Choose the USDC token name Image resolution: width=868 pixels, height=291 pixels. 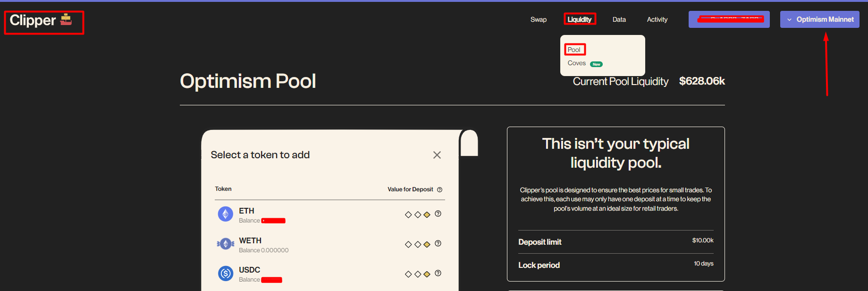click(x=249, y=270)
